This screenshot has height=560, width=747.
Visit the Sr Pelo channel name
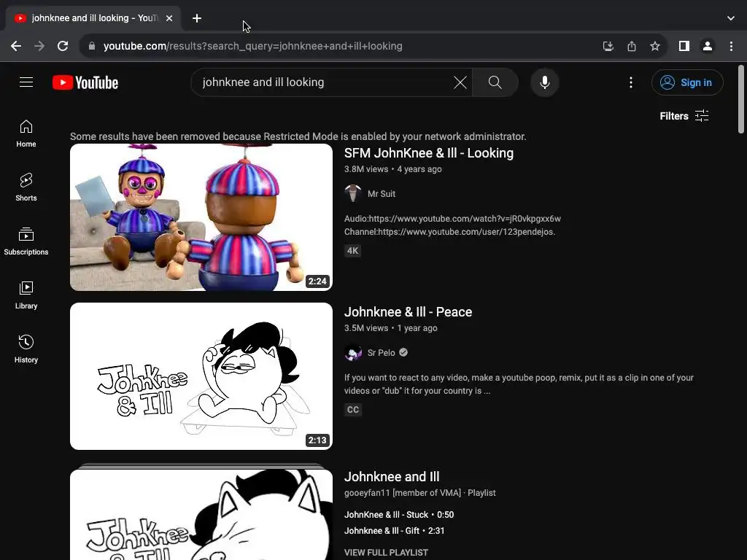click(381, 353)
